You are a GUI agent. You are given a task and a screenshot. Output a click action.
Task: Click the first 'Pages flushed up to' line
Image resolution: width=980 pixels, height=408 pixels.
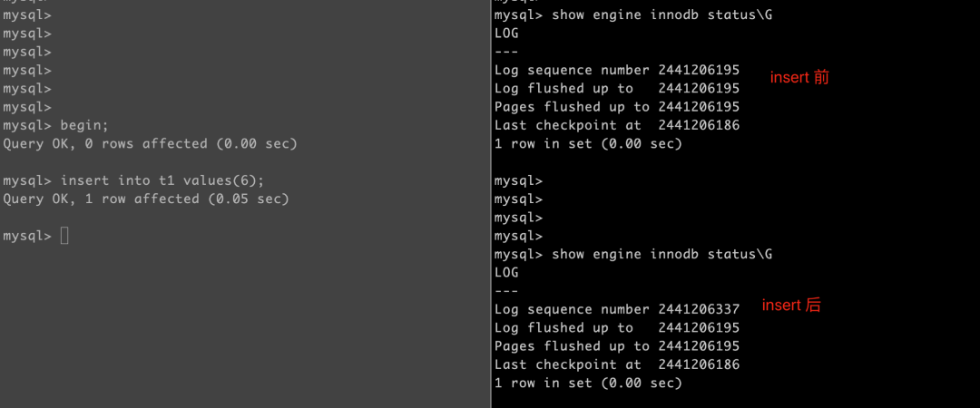coord(617,107)
